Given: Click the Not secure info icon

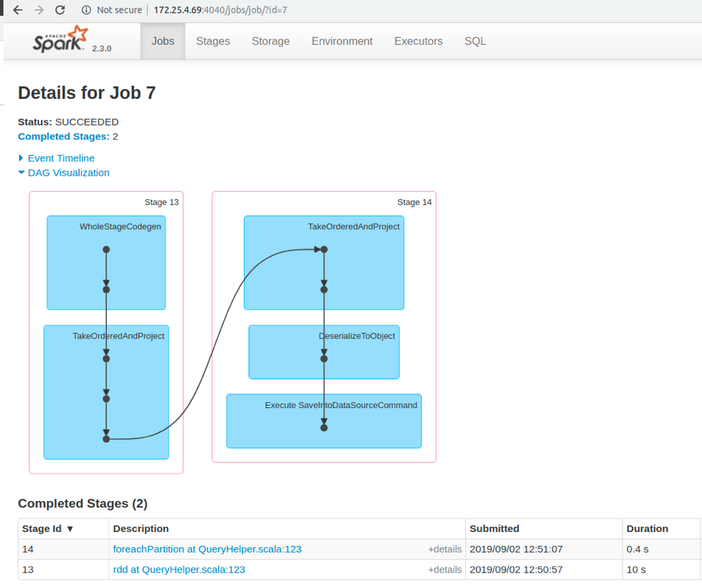Looking at the screenshot, I should coord(86,10).
